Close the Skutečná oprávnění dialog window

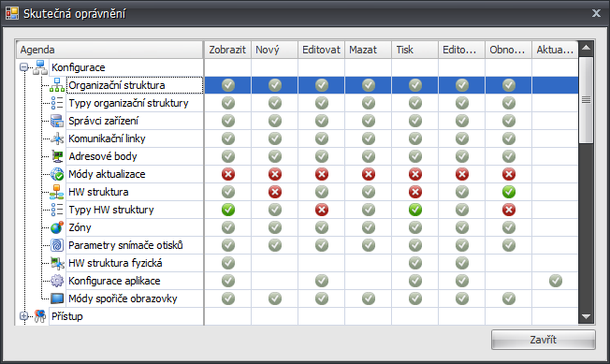[596, 13]
